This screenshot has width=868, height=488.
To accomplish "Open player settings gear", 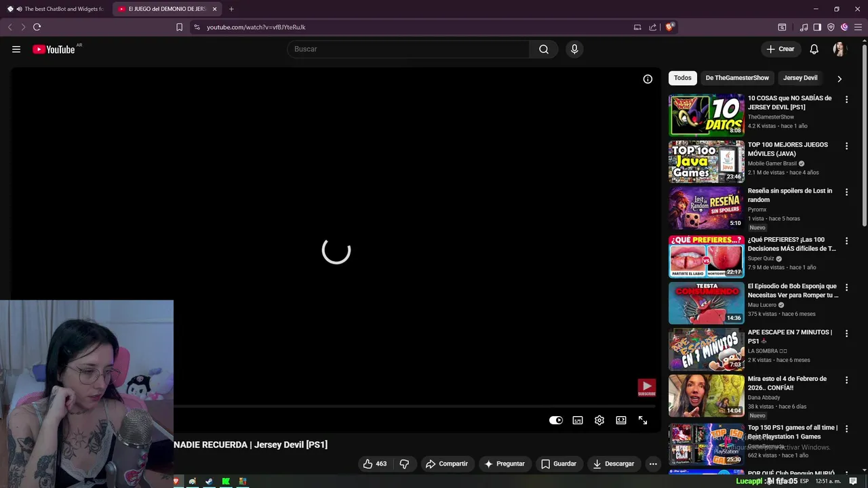I will [x=599, y=420].
